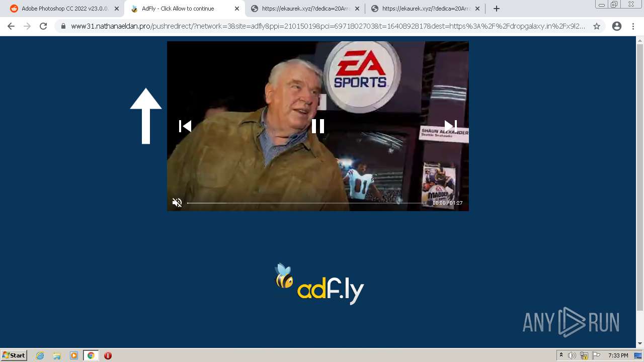The height and width of the screenshot is (362, 644).
Task: Click the video time 00:00 / 01:27
Action: tap(447, 203)
